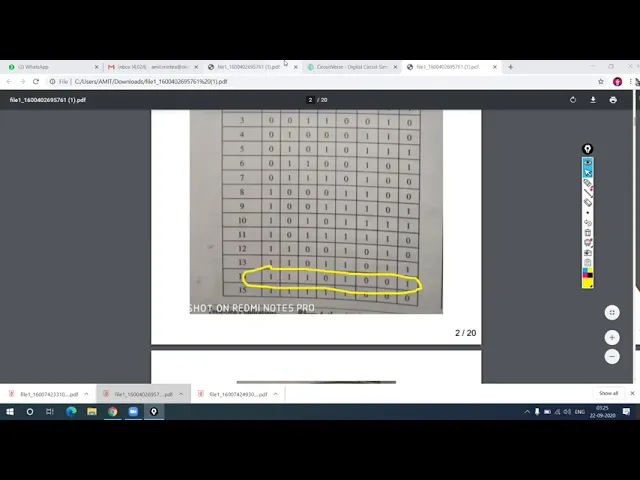The image size is (640, 480).
Task: Open the pen size dot option
Action: pyautogui.click(x=587, y=213)
